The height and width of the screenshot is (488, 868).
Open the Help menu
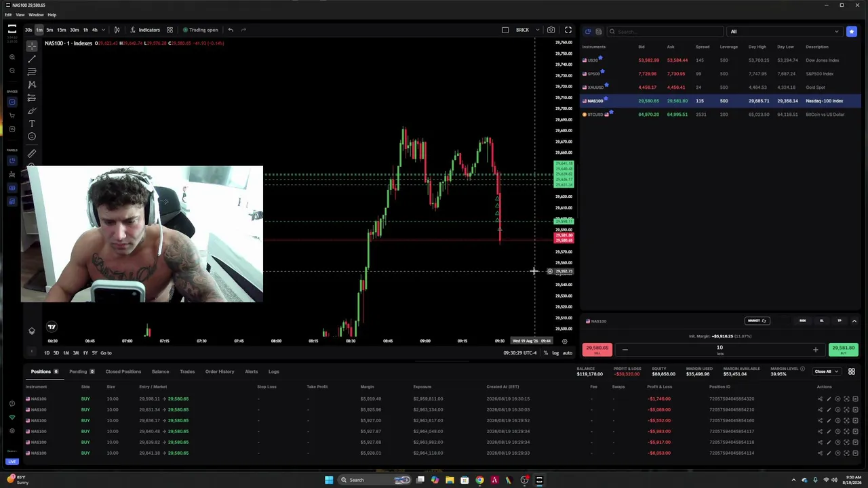52,14
